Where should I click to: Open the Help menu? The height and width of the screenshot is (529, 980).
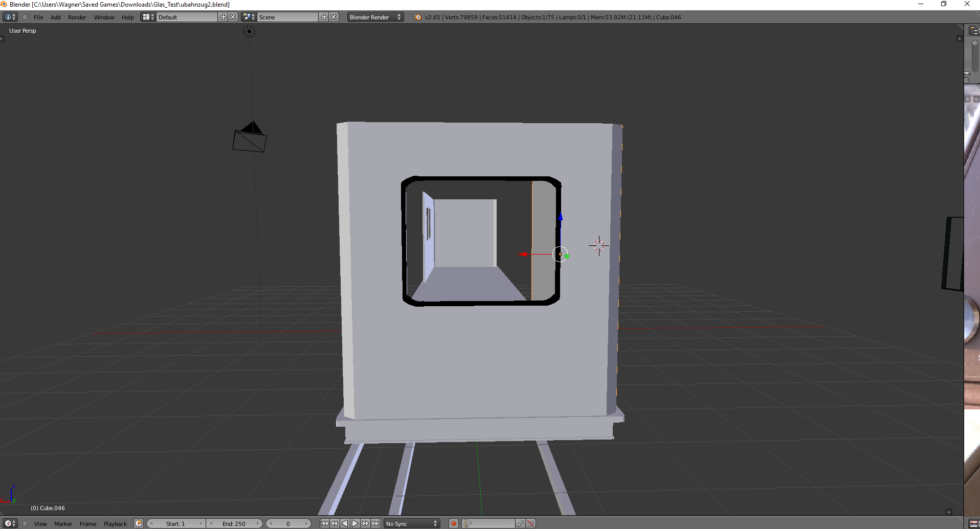[x=128, y=17]
